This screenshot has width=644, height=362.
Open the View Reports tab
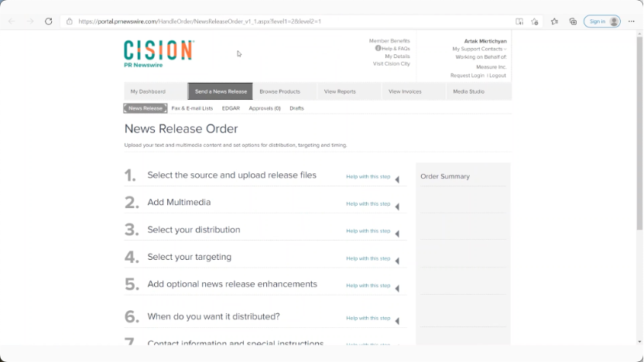click(x=340, y=91)
